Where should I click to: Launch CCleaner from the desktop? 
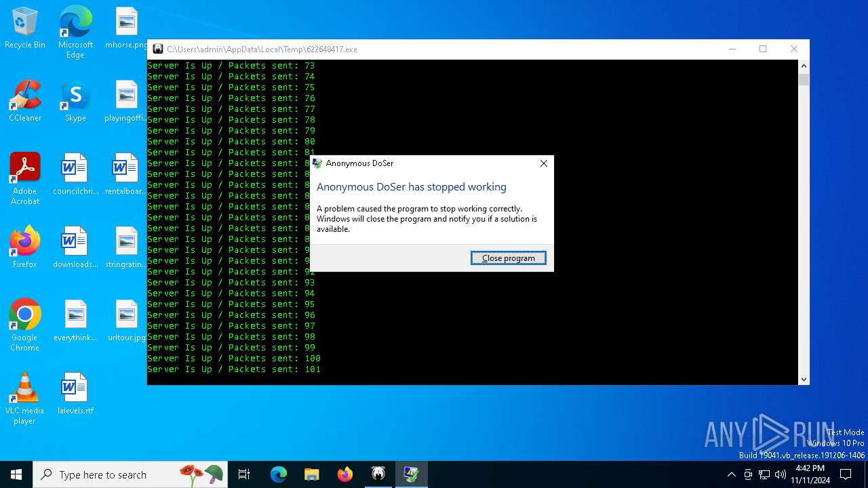coord(25,102)
